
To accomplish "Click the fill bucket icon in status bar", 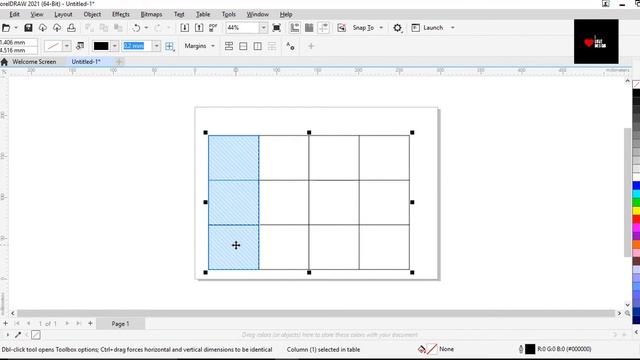I will pos(422,349).
